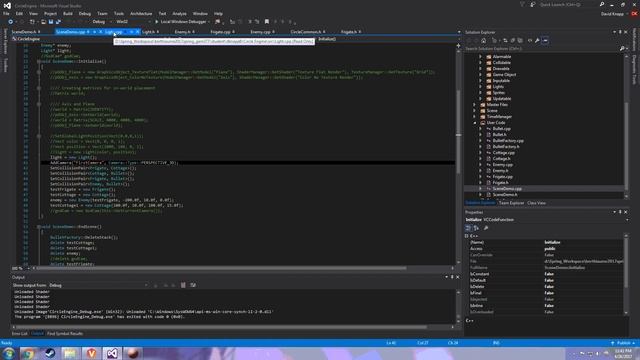Open the Debug configuration dropdown

pos(101,22)
